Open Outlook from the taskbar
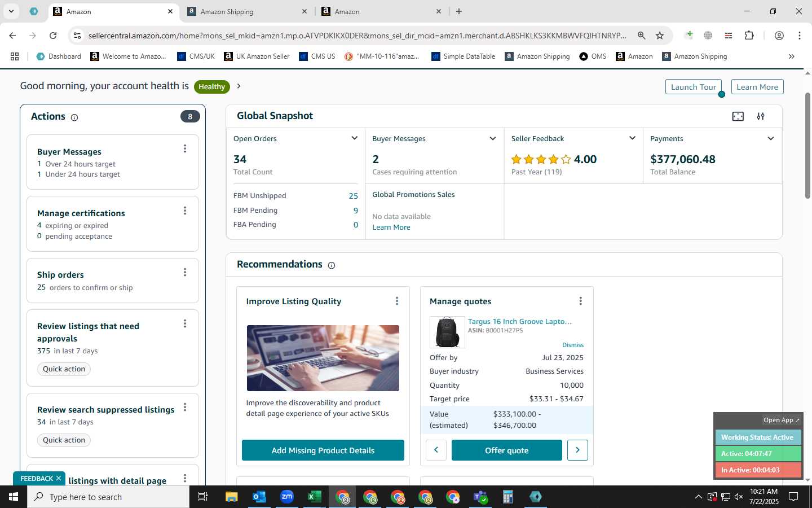This screenshot has width=812, height=508. click(x=259, y=497)
